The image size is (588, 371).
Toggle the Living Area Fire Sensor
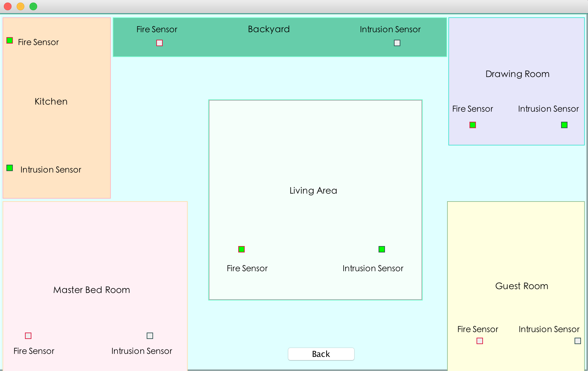pos(241,249)
